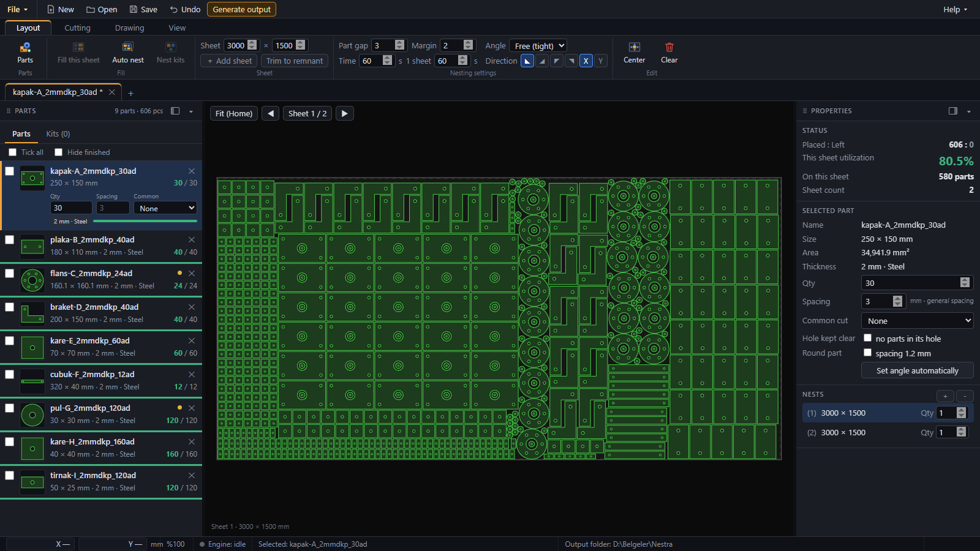Expand the Parts panel options arrow
This screenshot has width=980, height=551.
point(191,111)
